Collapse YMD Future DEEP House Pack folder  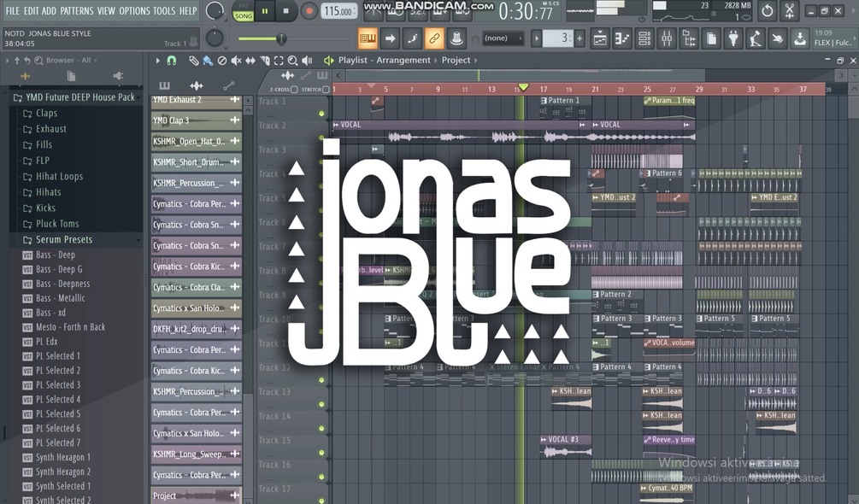pyautogui.click(x=74, y=97)
